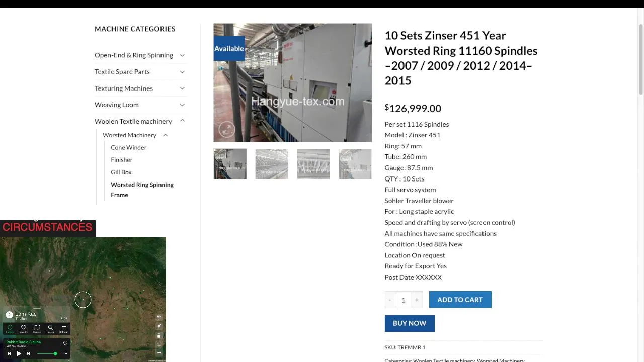The height and width of the screenshot is (362, 644).
Task: Click the MACHINE CATEGORIES heading
Action: pyautogui.click(x=135, y=29)
